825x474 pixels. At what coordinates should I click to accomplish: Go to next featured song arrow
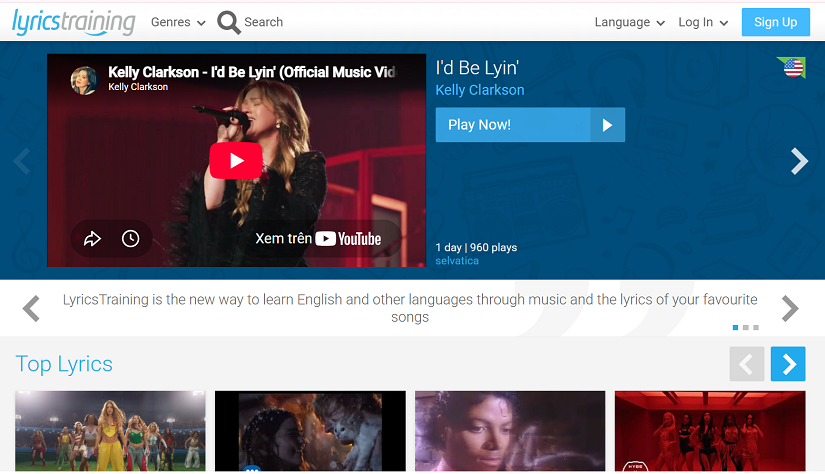coord(799,161)
